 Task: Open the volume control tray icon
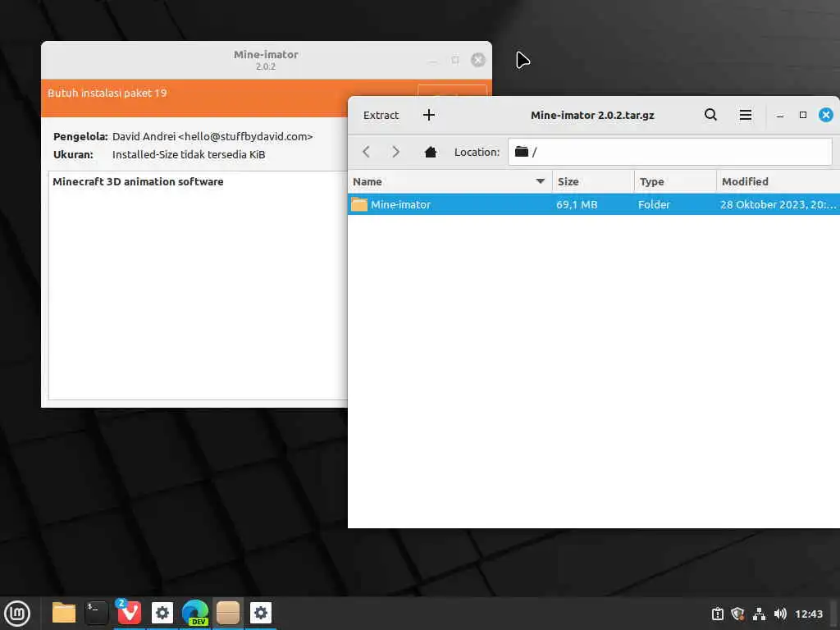(x=780, y=614)
